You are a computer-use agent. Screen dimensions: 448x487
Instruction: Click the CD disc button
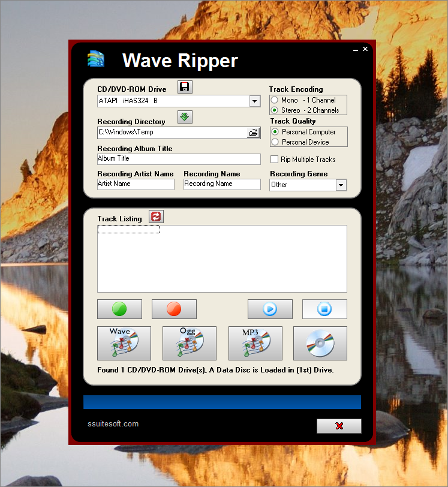click(x=320, y=343)
